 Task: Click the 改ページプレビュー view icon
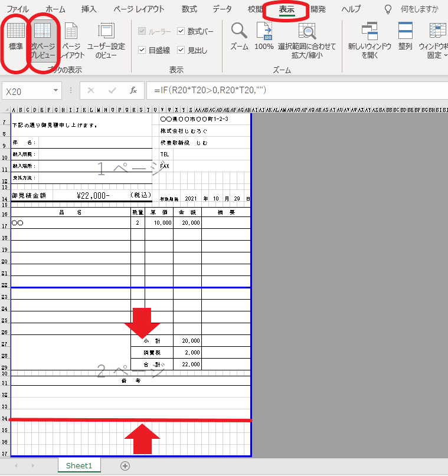pyautogui.click(x=42, y=31)
